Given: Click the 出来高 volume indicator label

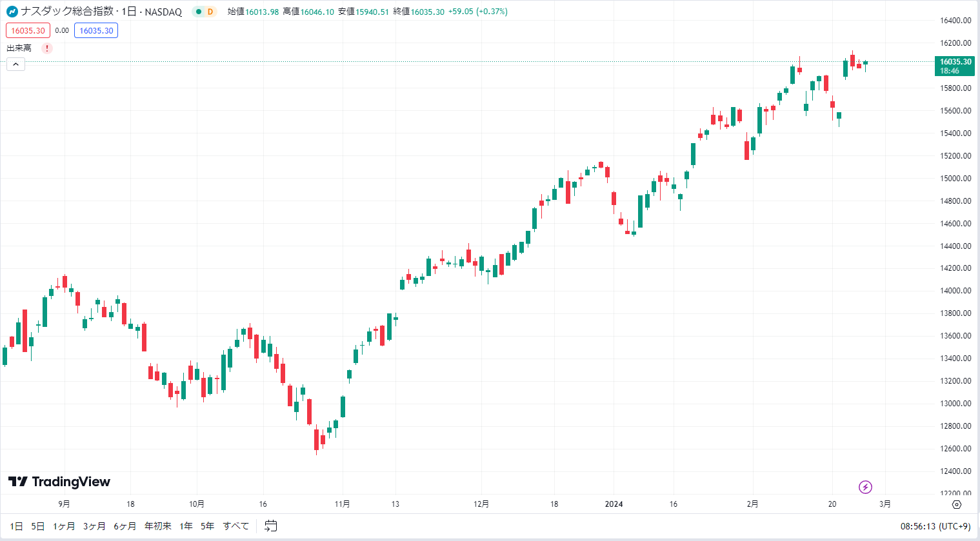Looking at the screenshot, I should click(x=19, y=48).
